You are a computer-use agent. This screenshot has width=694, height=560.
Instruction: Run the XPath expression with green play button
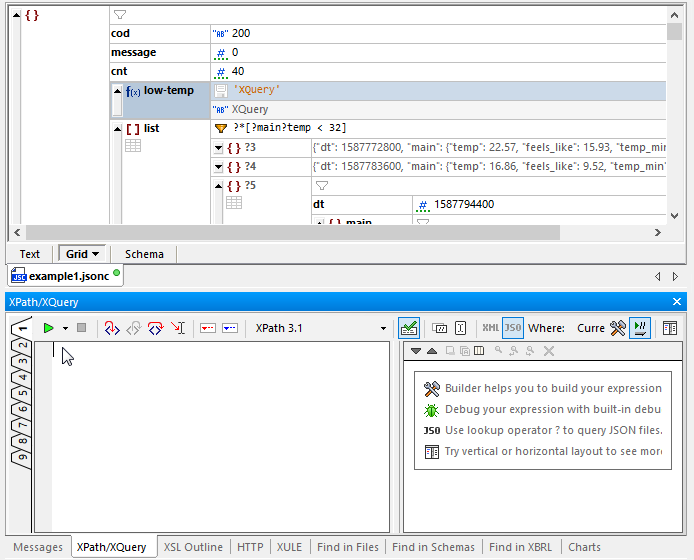[x=48, y=328]
